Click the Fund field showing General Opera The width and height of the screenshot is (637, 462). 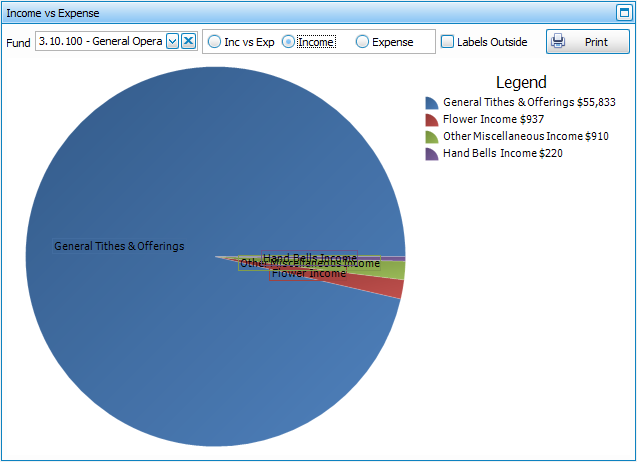[x=99, y=41]
